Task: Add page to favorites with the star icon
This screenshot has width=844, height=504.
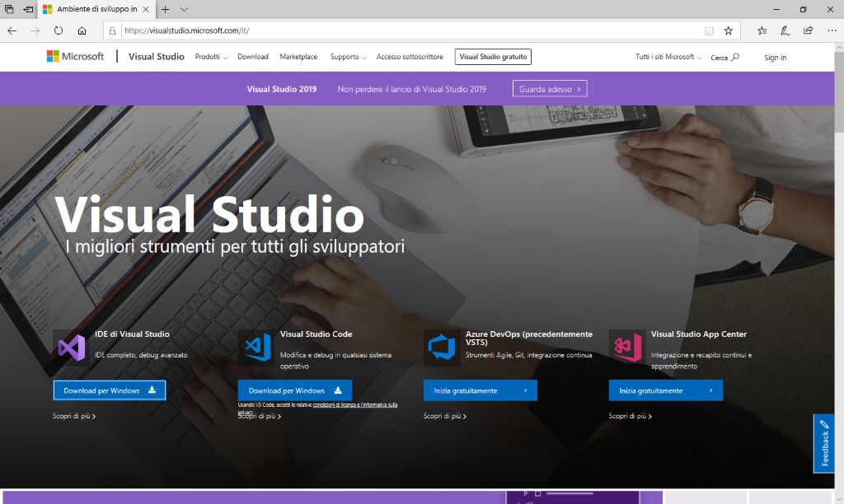Action: pos(729,30)
